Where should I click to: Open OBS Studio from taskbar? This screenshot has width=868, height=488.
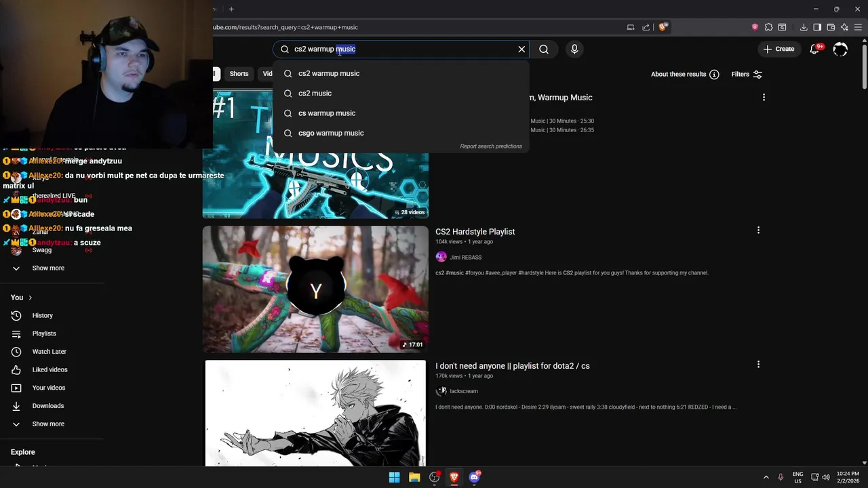click(435, 477)
